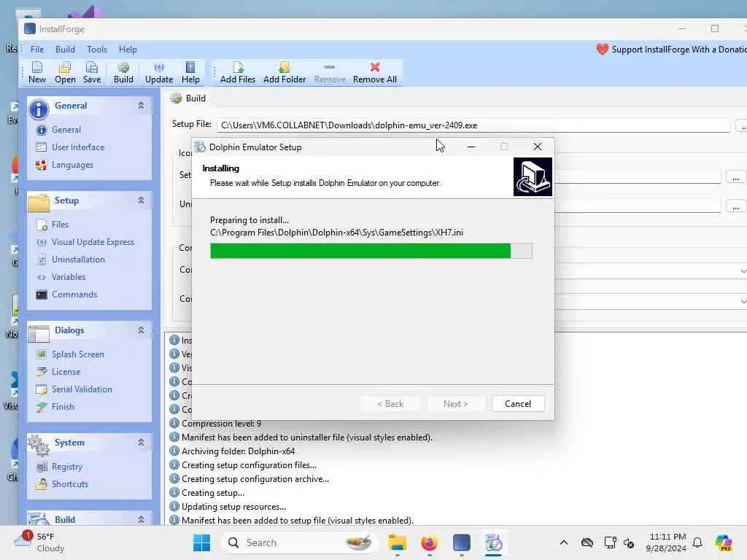Switch to Dolphin setup taskbar icon
Screen dimensions: 747x560
[x=494, y=542]
